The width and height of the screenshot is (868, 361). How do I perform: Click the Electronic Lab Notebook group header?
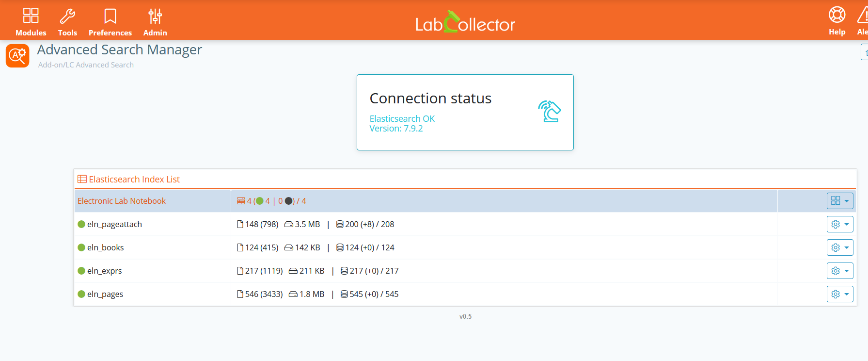(x=122, y=201)
